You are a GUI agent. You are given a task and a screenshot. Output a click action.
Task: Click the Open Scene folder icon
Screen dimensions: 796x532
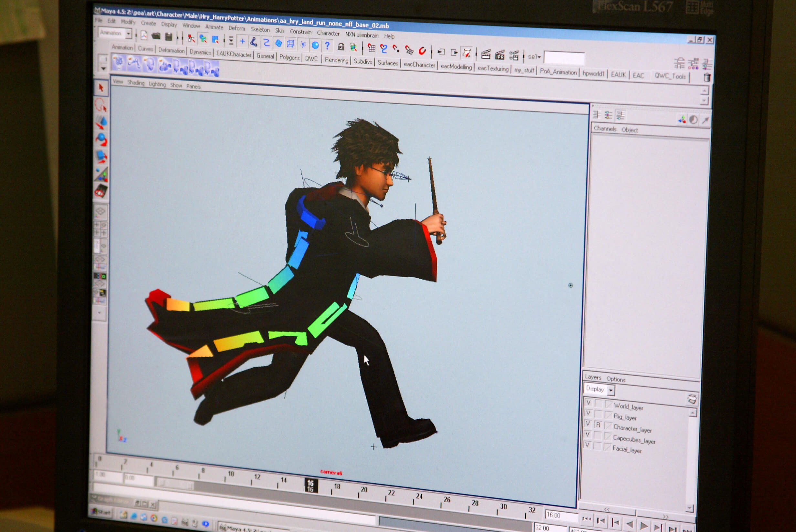coord(156,36)
